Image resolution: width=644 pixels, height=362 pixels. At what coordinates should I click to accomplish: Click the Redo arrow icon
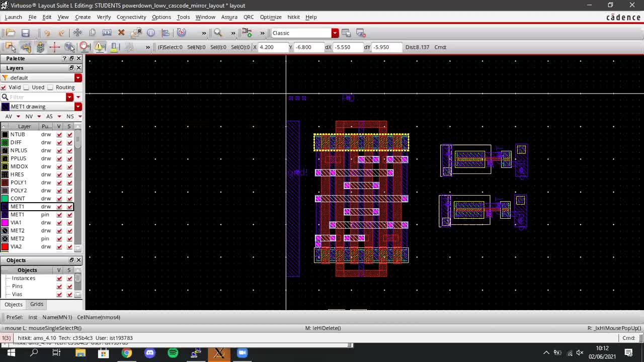tap(61, 33)
